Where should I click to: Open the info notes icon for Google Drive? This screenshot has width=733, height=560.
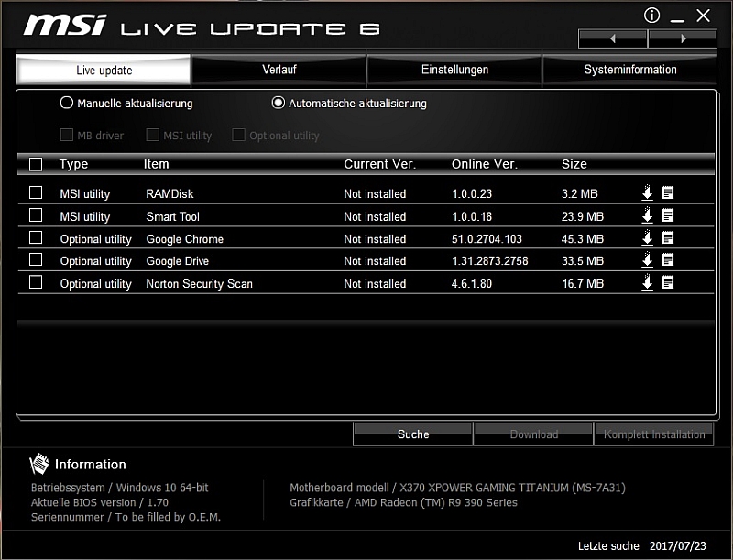click(668, 259)
